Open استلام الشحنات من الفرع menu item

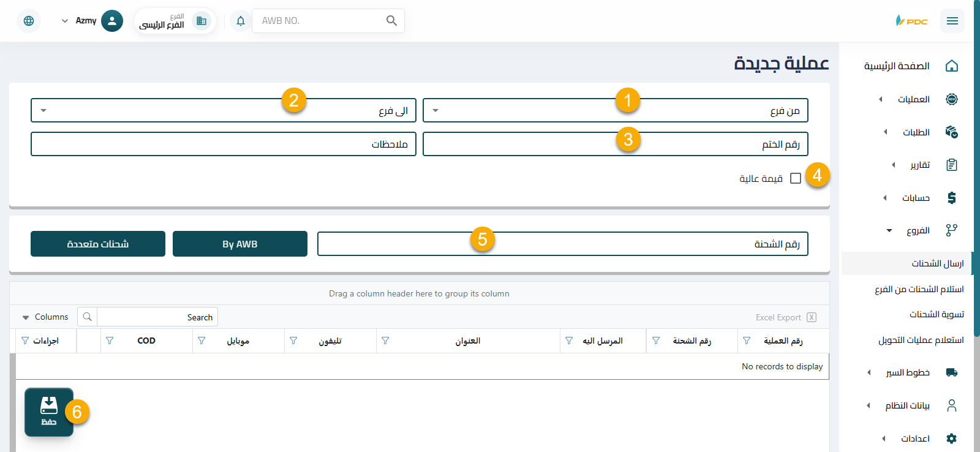(919, 289)
